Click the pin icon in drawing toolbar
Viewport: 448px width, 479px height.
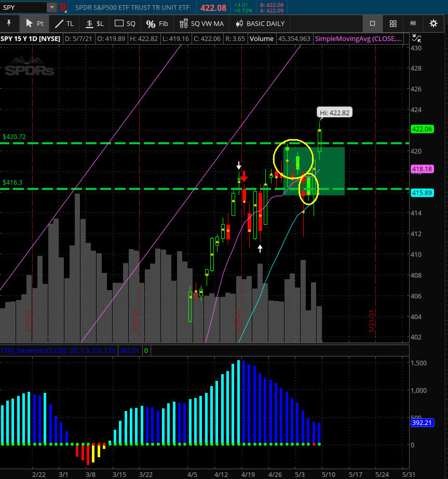pos(9,23)
